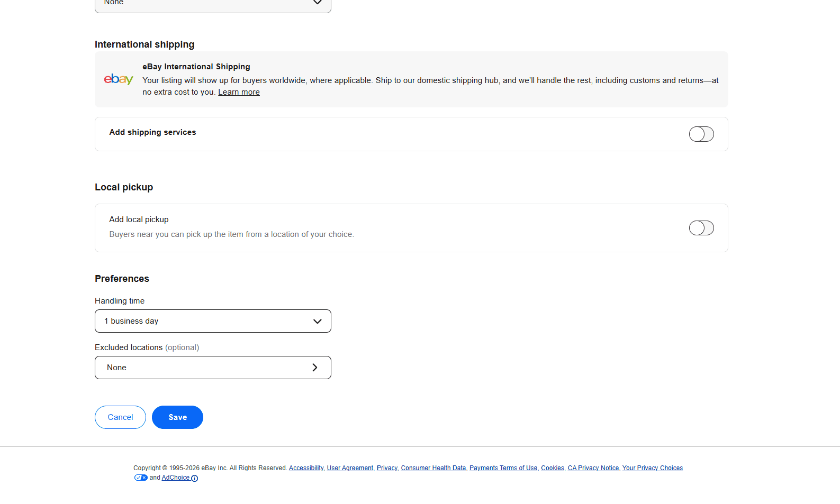Turn on the Add local pickup toggle
The width and height of the screenshot is (840, 504).
pos(701,228)
